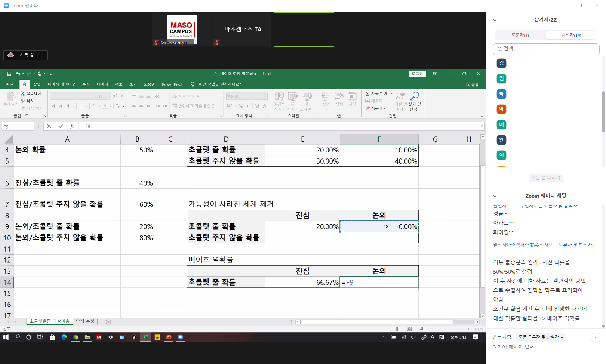Open Ribbon Display Options icon in Excel title bar

[435, 74]
